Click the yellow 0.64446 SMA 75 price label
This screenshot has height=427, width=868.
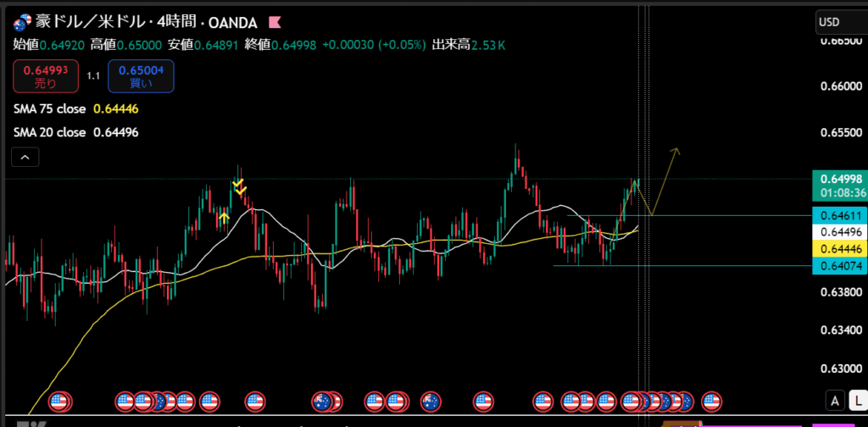pos(840,249)
